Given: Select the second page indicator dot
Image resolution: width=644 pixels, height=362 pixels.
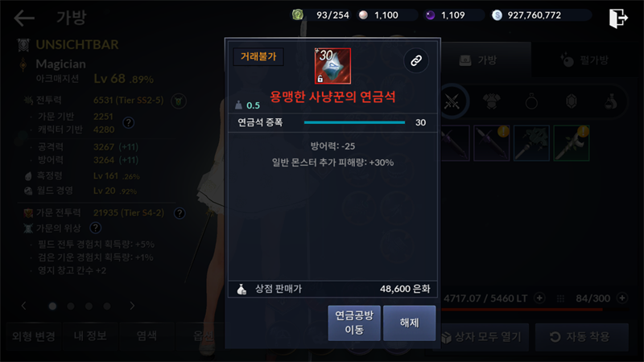Looking at the screenshot, I should (x=71, y=306).
